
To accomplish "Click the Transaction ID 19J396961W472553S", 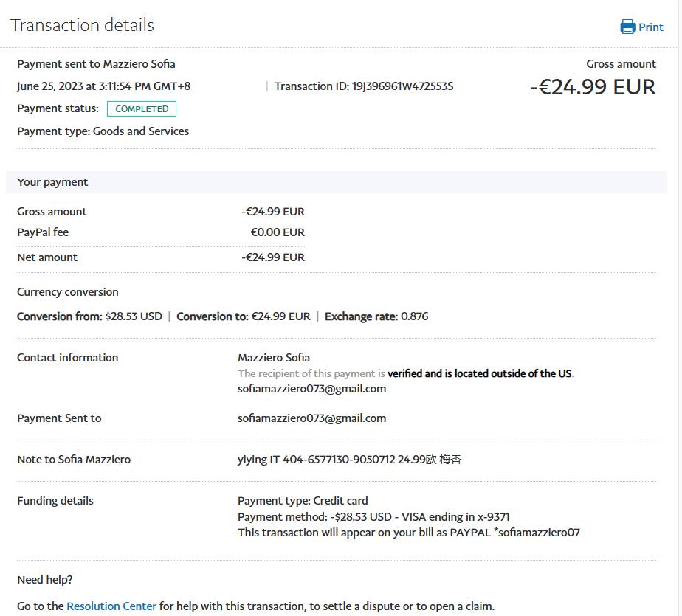I will tap(364, 86).
